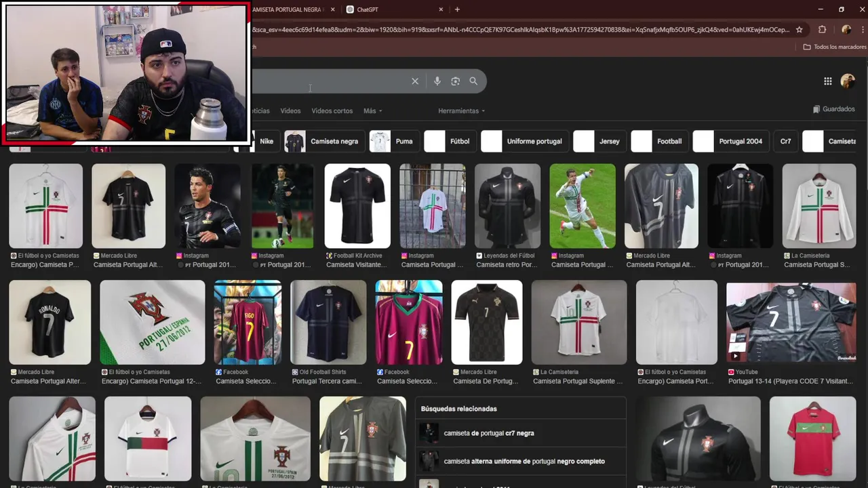Expand the Más search options dropdown
The image size is (868, 488).
pyautogui.click(x=372, y=110)
